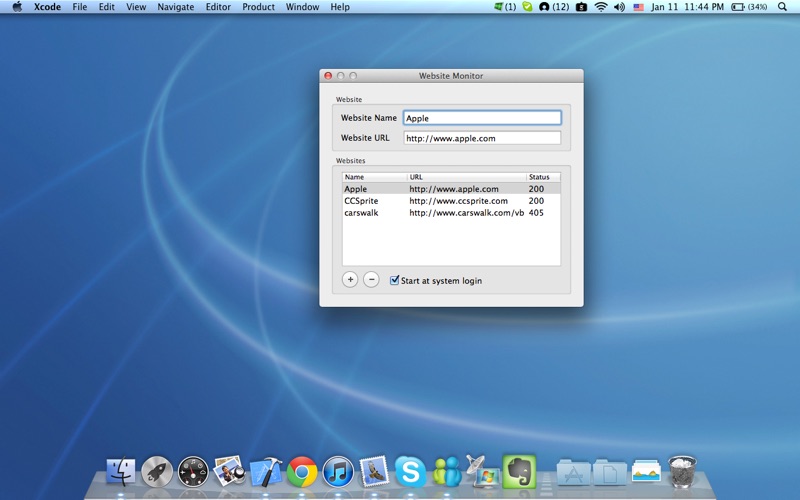This screenshot has width=800, height=500.
Task: Open the Navigate menu
Action: 176,7
